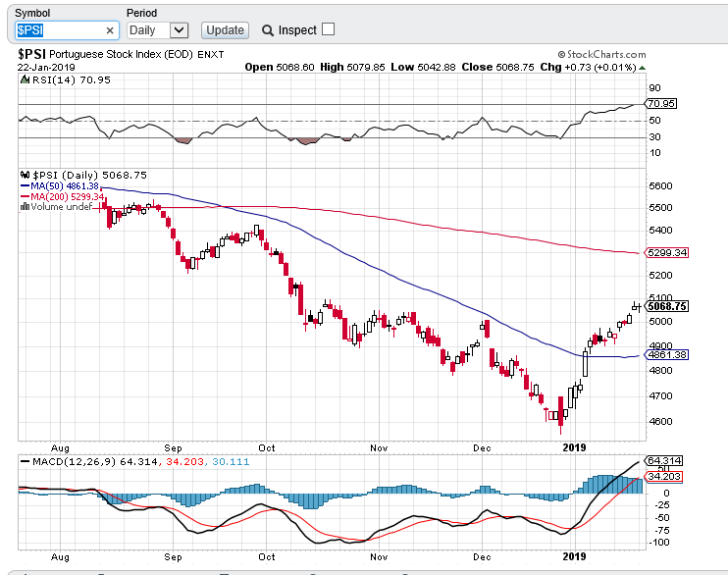This screenshot has height=575, width=728.
Task: Open the Period dropdown arrow
Action: point(179,30)
